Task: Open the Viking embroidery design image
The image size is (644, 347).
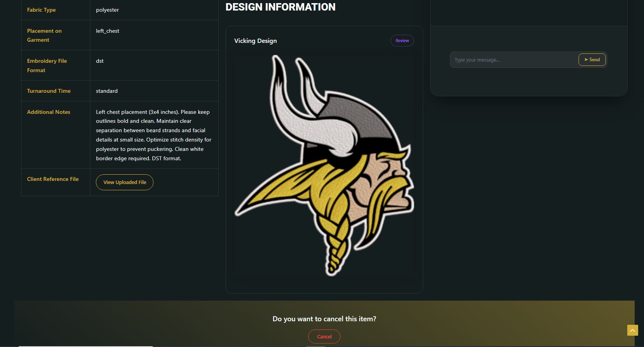Action: (324, 166)
